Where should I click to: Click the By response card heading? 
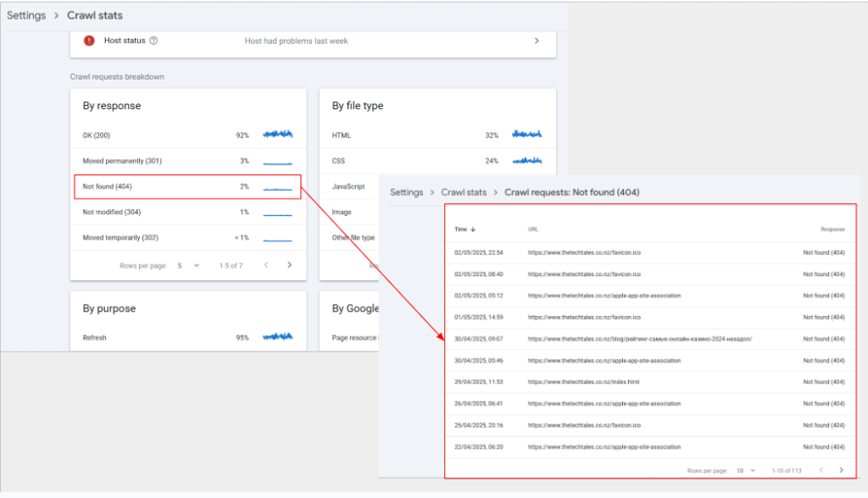click(x=112, y=106)
